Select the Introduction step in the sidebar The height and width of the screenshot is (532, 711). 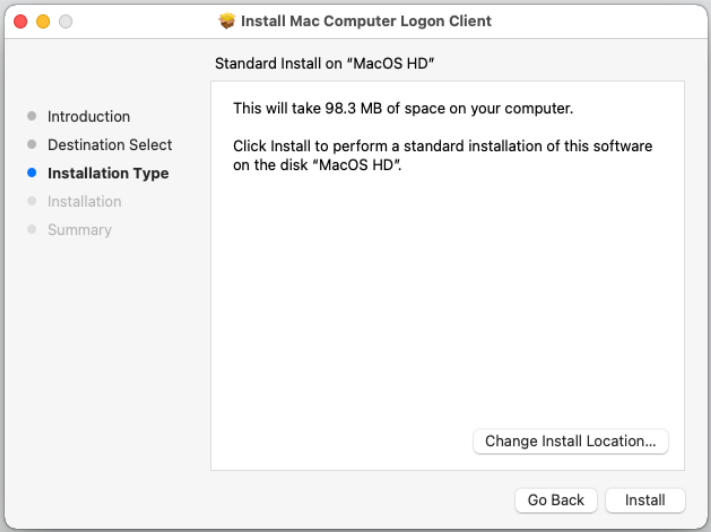pos(89,116)
